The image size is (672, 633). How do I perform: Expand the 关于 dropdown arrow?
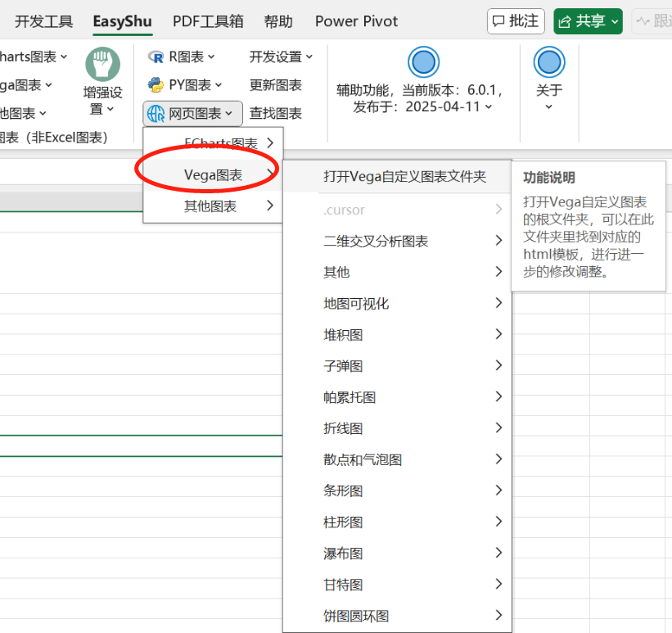pyautogui.click(x=549, y=106)
